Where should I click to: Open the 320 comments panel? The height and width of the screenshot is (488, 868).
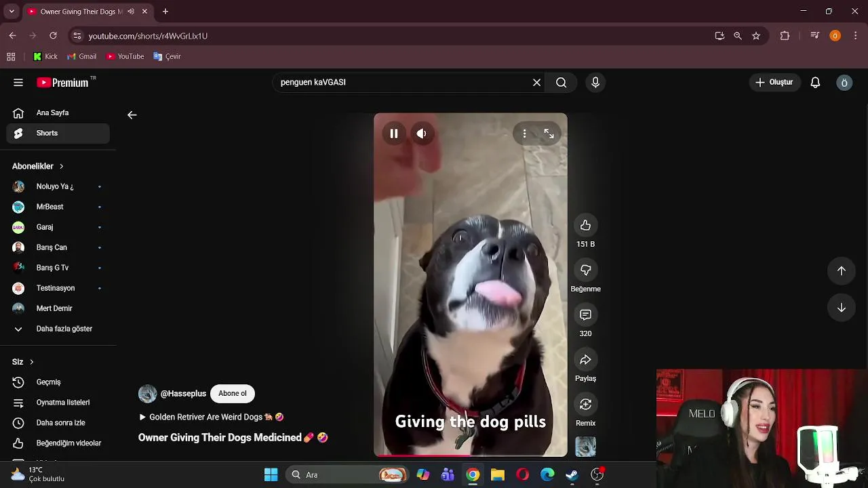pyautogui.click(x=585, y=314)
